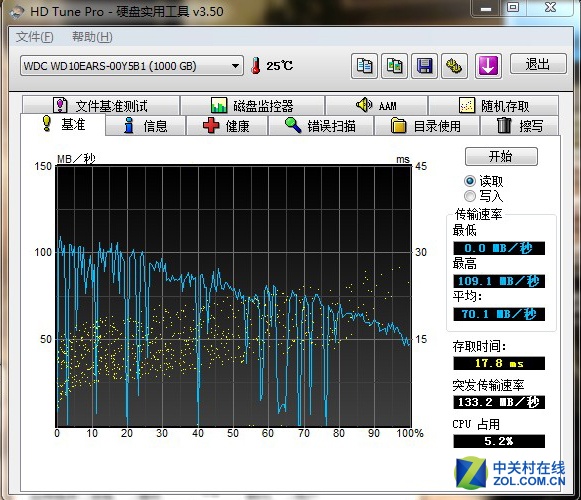The image size is (581, 500).
Task: Open the 健康 tab with red cross
Action: coord(227,126)
